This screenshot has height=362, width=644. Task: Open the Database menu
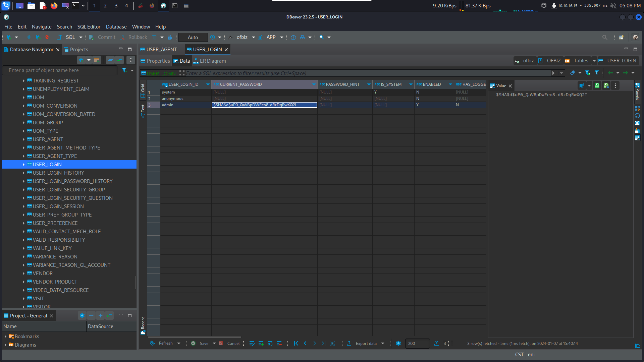(116, 27)
